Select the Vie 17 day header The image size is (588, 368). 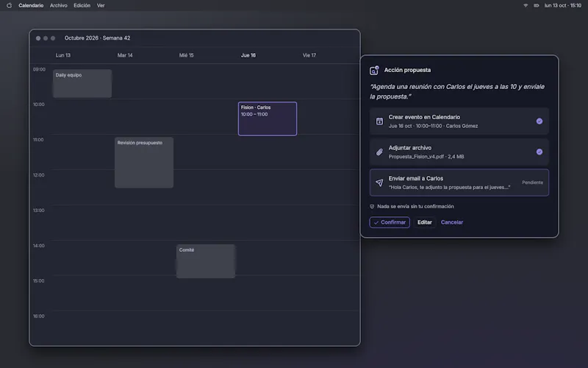coord(309,55)
